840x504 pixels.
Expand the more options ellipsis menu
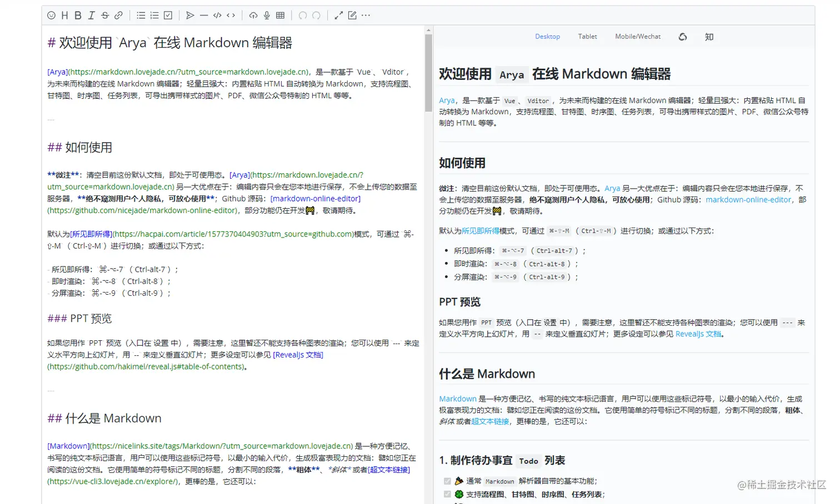[x=366, y=16]
